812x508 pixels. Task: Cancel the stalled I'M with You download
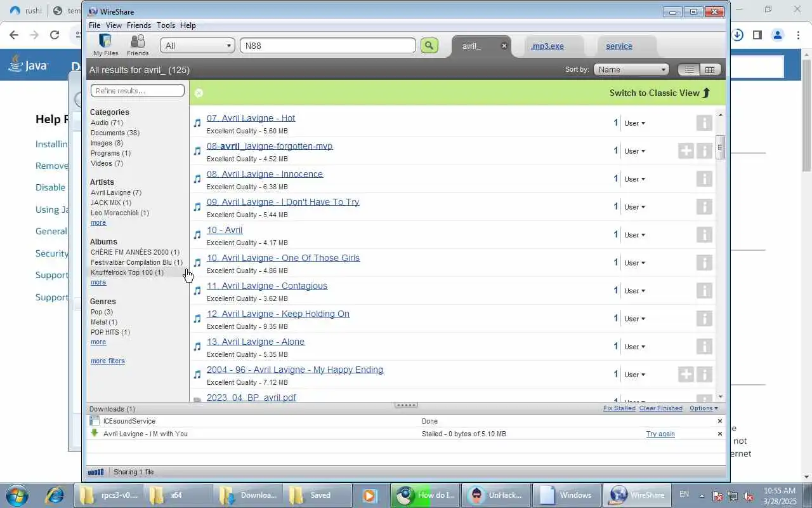(720, 434)
